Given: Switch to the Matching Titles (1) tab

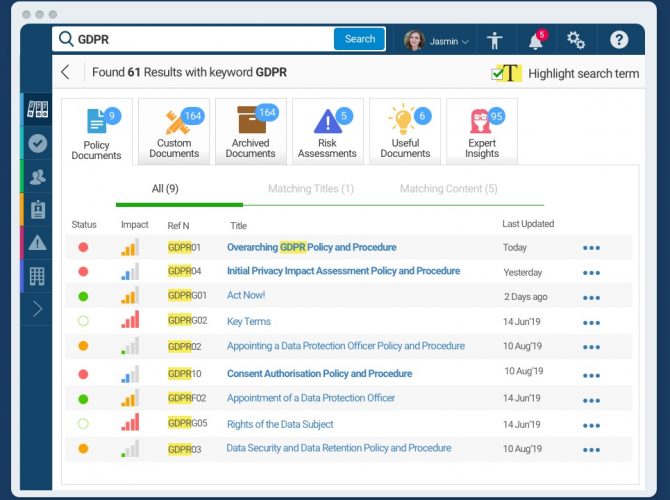Looking at the screenshot, I should (311, 189).
